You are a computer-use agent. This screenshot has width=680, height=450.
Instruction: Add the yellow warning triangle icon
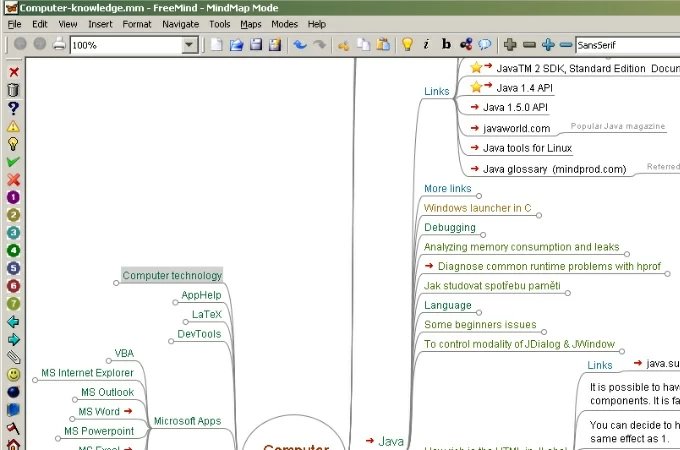tap(13, 126)
